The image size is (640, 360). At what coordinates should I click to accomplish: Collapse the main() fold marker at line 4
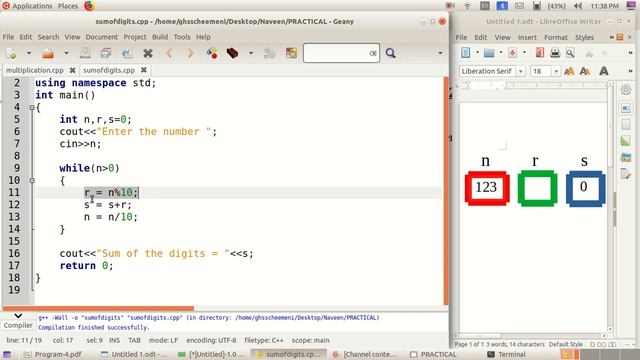click(32, 108)
